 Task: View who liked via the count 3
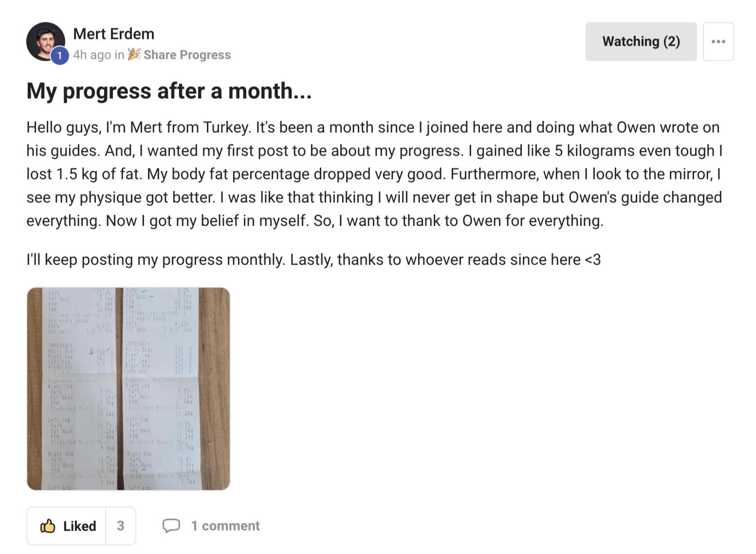[120, 526]
